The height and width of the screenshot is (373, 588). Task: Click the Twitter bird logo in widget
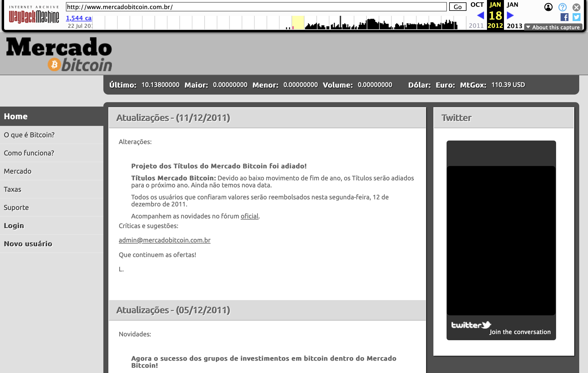[x=487, y=325]
